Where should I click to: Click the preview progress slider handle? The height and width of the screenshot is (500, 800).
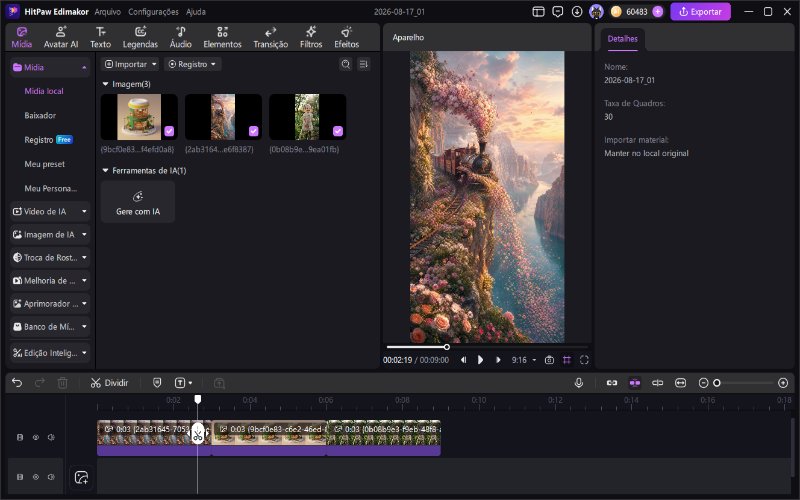click(x=446, y=347)
